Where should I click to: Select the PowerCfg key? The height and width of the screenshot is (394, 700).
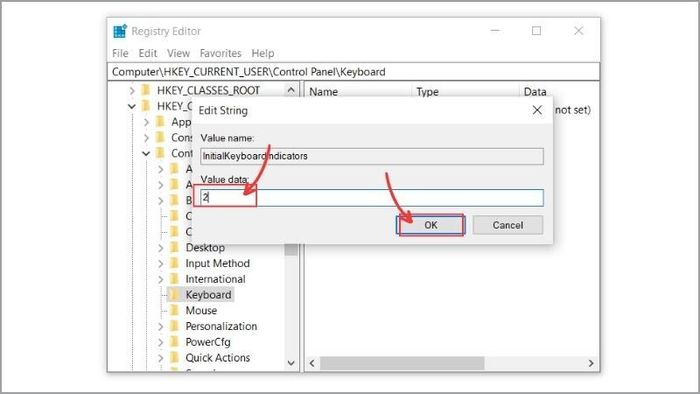208,342
